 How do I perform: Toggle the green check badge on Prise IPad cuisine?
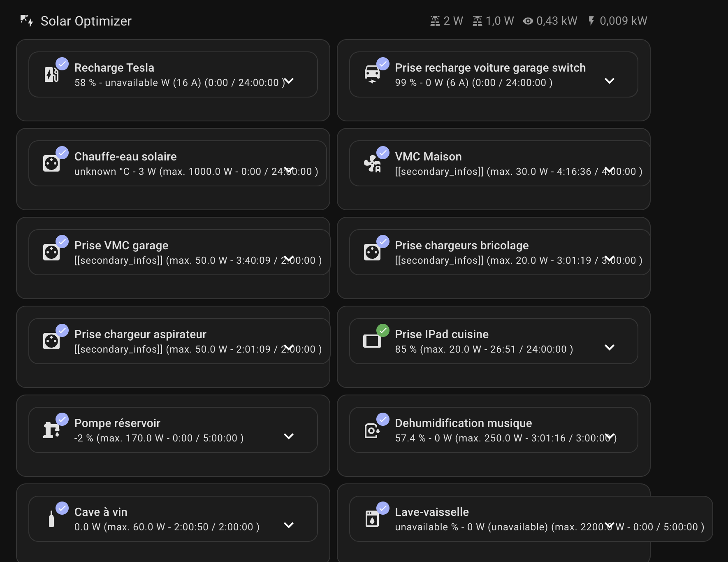click(383, 330)
